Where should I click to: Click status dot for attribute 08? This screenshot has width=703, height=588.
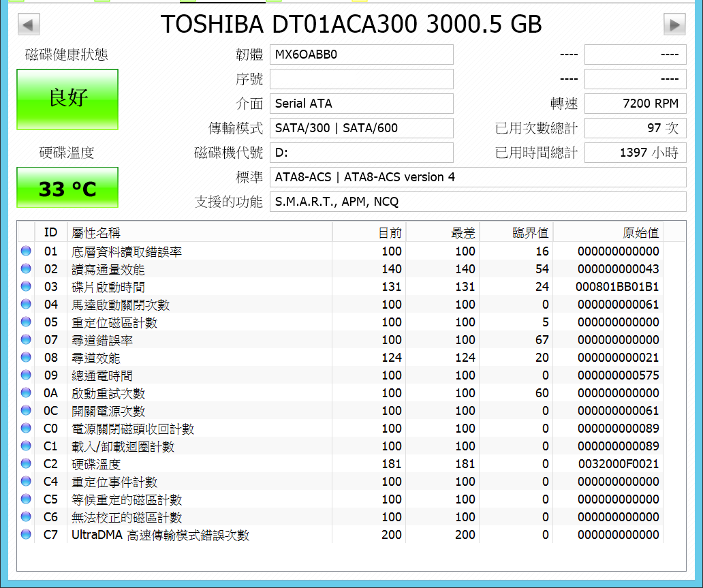pos(26,357)
